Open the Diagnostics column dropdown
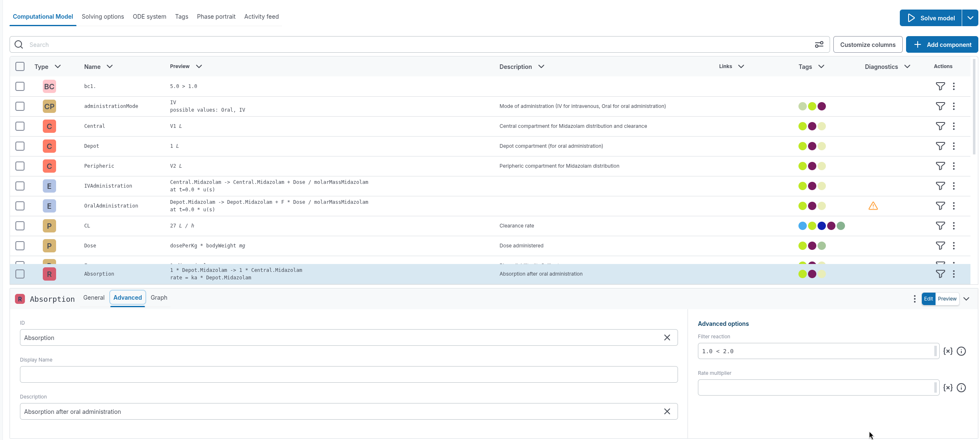This screenshot has width=980, height=440. (907, 66)
